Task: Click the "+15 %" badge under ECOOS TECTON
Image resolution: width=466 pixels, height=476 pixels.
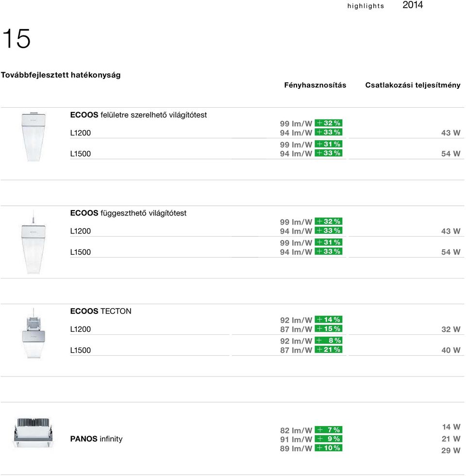Action: pyautogui.click(x=329, y=328)
